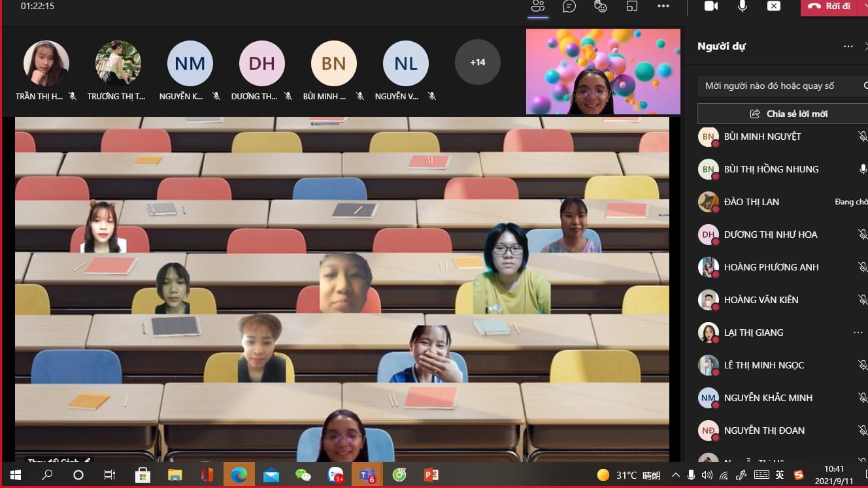Screen dimensions: 868x488
Task: Click the Rời đi leave button
Action: coord(829,7)
